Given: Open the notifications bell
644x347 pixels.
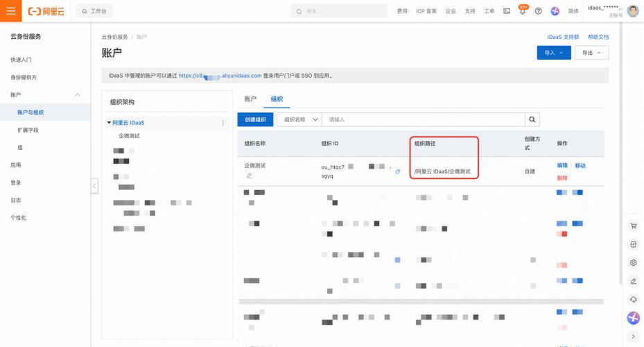Looking at the screenshot, I should pyautogui.click(x=523, y=11).
